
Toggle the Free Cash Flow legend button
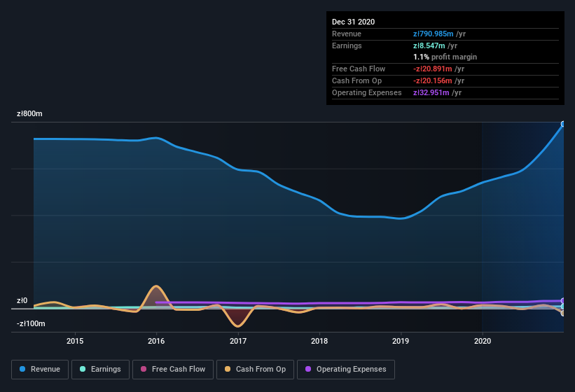click(173, 370)
